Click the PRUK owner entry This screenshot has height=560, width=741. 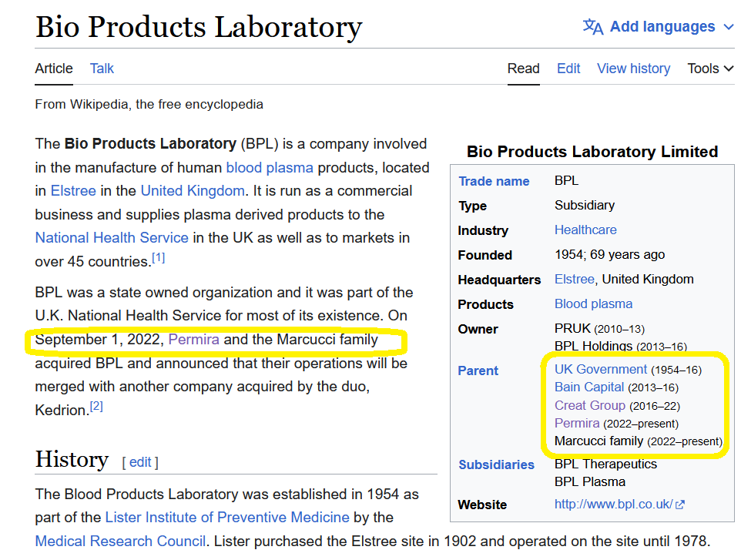[599, 328]
